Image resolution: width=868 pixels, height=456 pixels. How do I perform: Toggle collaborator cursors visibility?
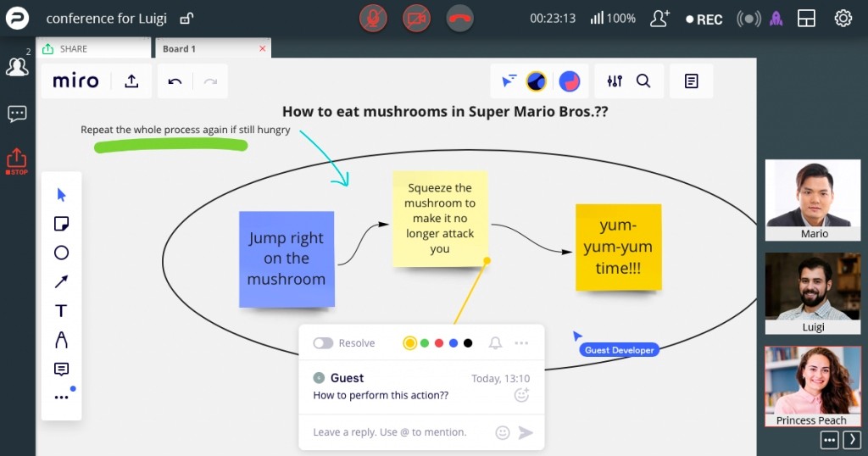(509, 81)
